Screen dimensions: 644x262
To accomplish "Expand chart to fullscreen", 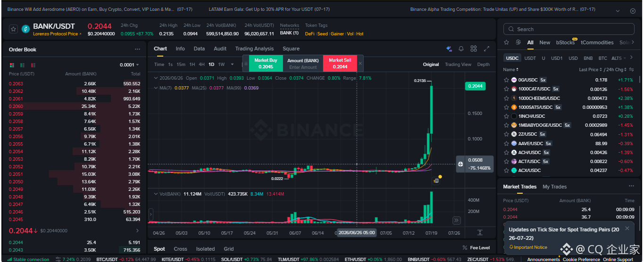I will coord(487,49).
